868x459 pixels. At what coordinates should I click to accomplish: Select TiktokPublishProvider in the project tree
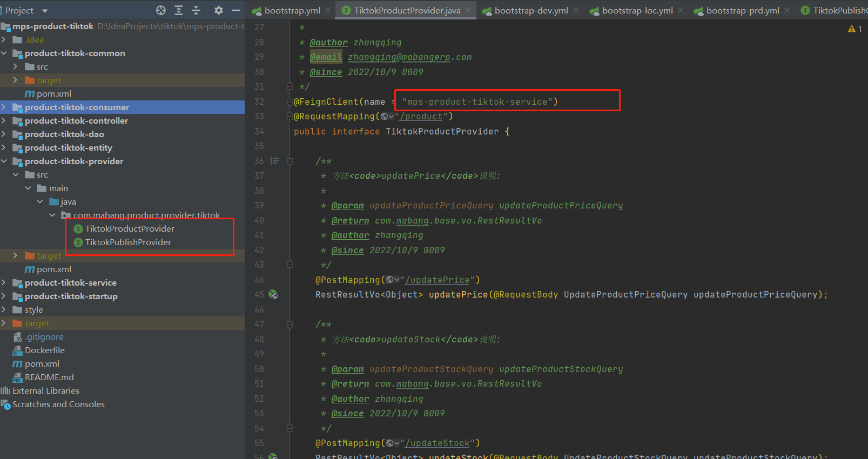pos(128,242)
